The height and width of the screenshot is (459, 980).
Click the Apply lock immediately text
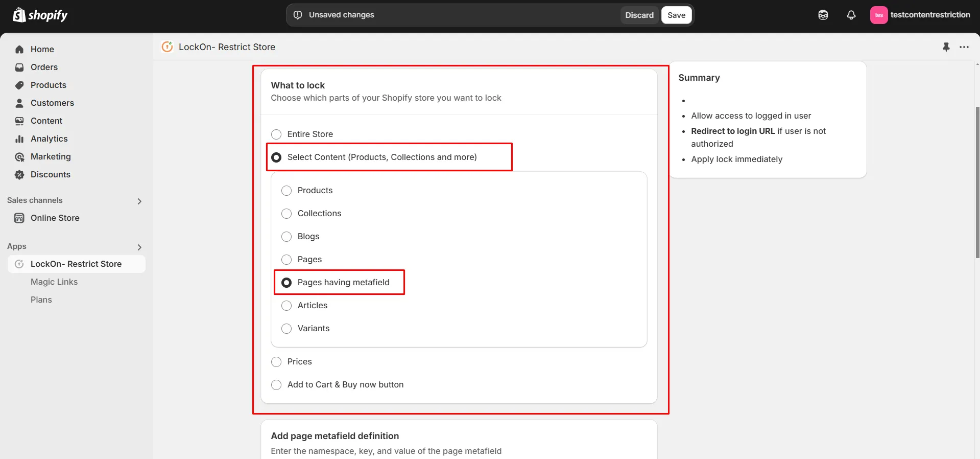click(x=736, y=159)
